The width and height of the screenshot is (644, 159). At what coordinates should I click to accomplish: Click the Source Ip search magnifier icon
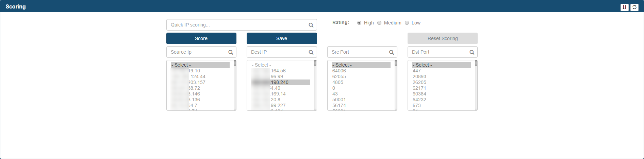click(x=231, y=52)
